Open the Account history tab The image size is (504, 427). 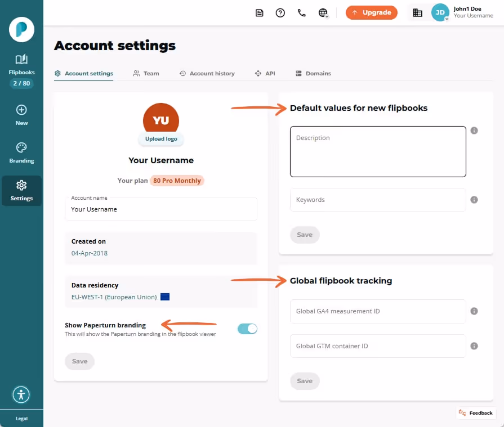(207, 74)
